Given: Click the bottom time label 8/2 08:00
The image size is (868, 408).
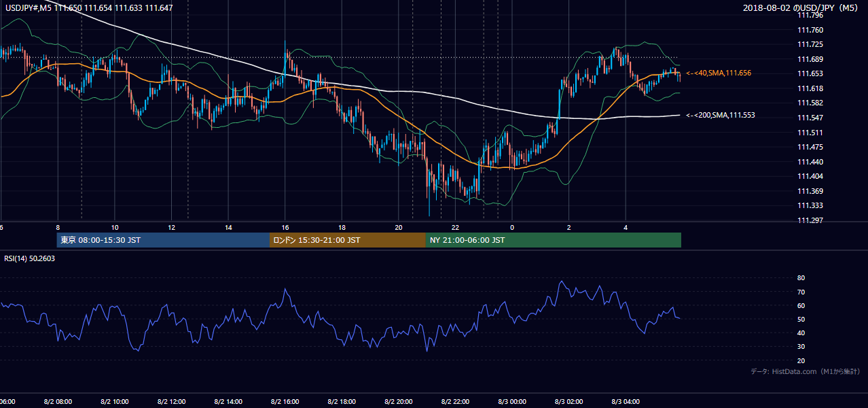Looking at the screenshot, I should (58, 402).
